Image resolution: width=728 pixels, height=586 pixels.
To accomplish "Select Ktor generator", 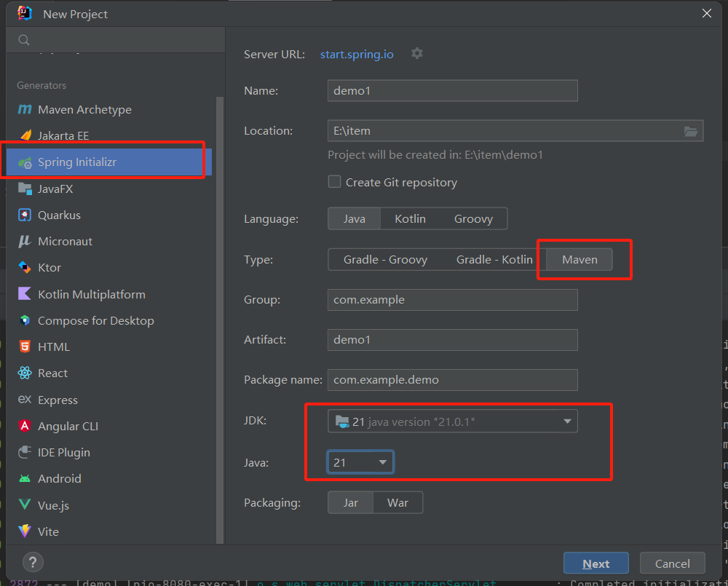I will pyautogui.click(x=108, y=267).
